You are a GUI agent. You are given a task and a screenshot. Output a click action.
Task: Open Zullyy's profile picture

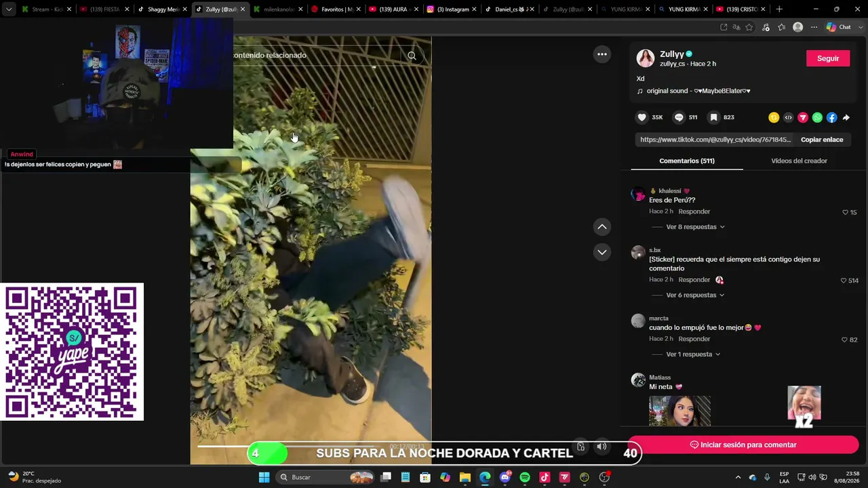click(646, 58)
